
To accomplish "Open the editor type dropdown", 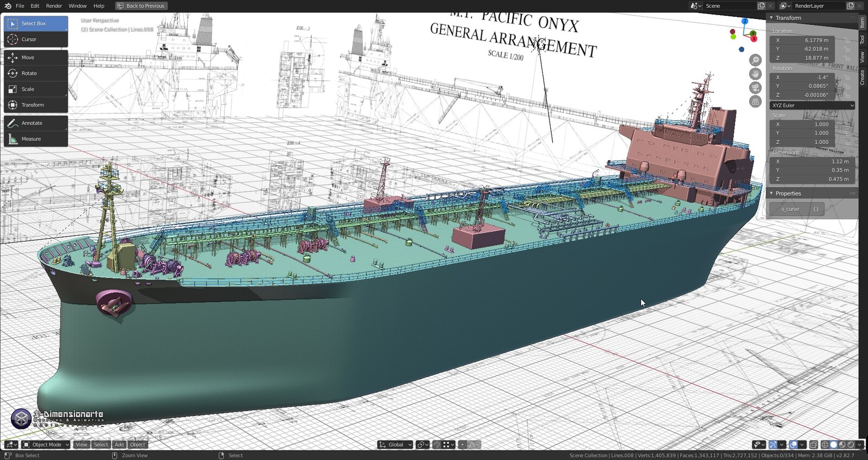I will coord(11,444).
